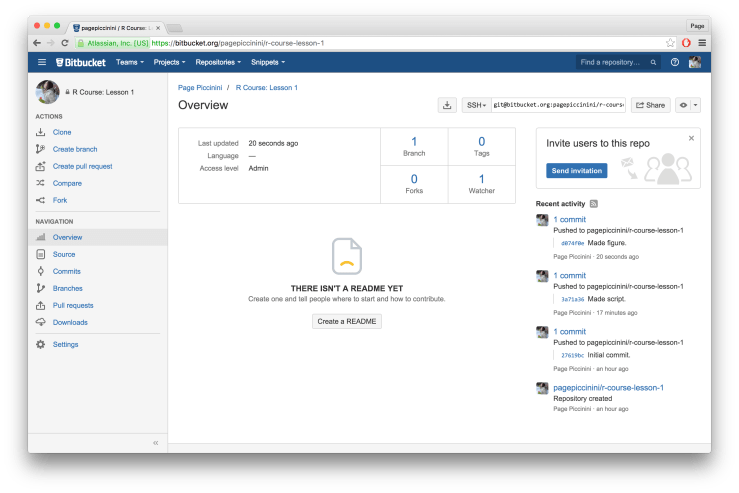739x493 pixels.
Task: Open the Snippets menu
Action: [x=268, y=62]
